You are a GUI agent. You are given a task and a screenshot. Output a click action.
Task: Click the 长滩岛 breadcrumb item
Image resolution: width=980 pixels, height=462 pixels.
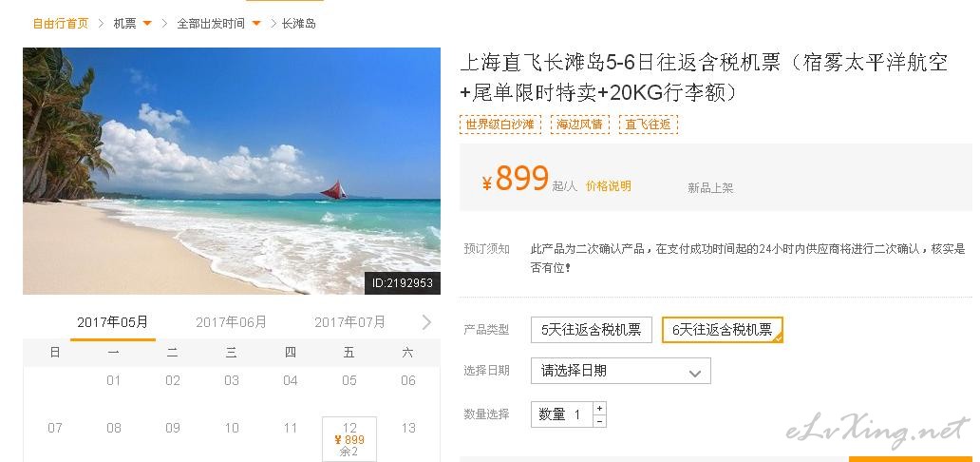[299, 24]
